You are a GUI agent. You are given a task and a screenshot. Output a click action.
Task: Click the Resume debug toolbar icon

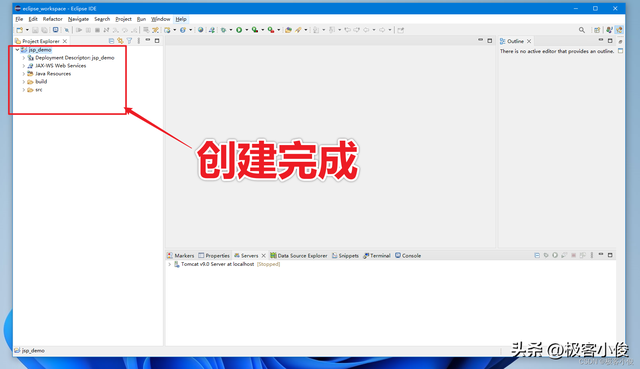(x=79, y=30)
